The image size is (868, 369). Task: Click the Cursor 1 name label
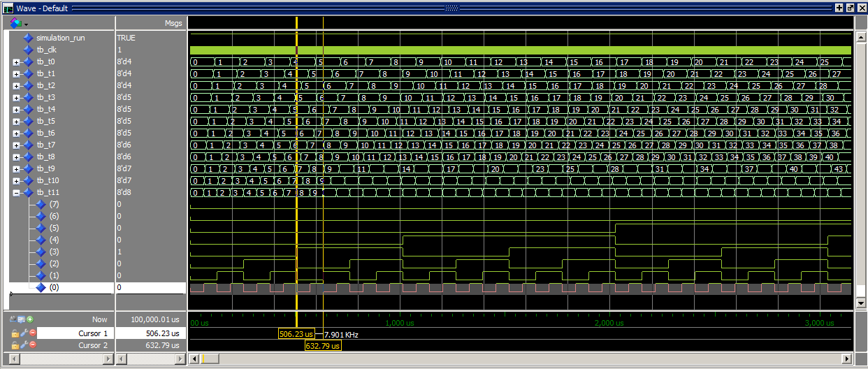pyautogui.click(x=94, y=333)
